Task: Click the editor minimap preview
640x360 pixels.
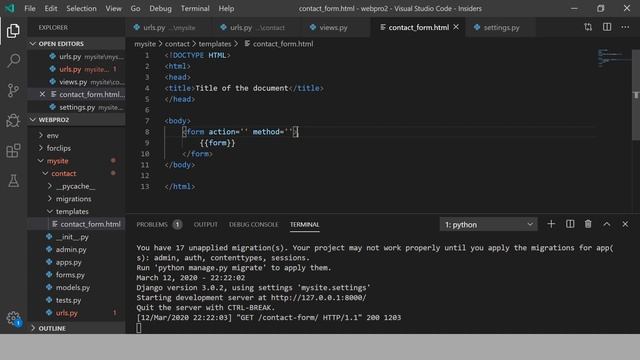Action: click(613, 58)
